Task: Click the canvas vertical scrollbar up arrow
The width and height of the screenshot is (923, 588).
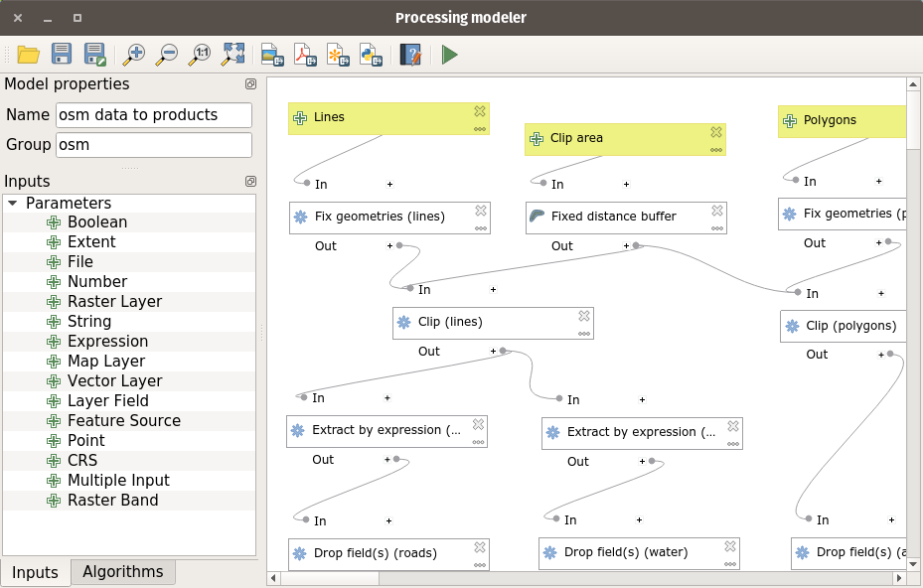Action: pos(913,84)
